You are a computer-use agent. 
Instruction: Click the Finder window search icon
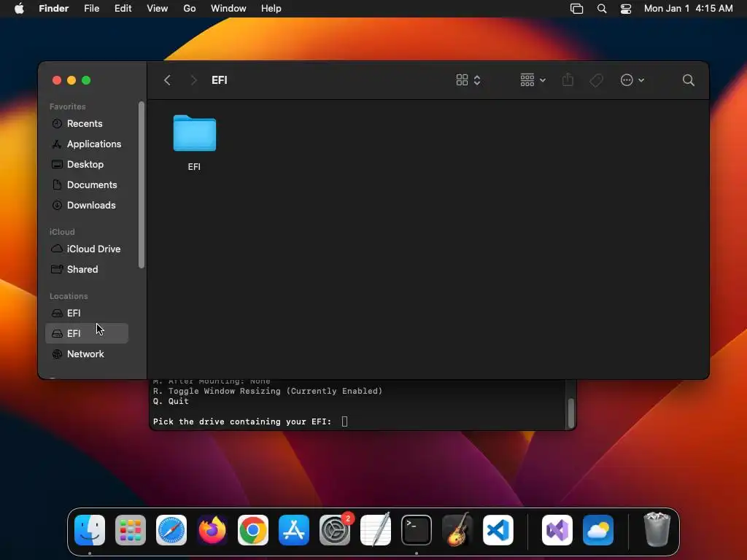point(689,80)
